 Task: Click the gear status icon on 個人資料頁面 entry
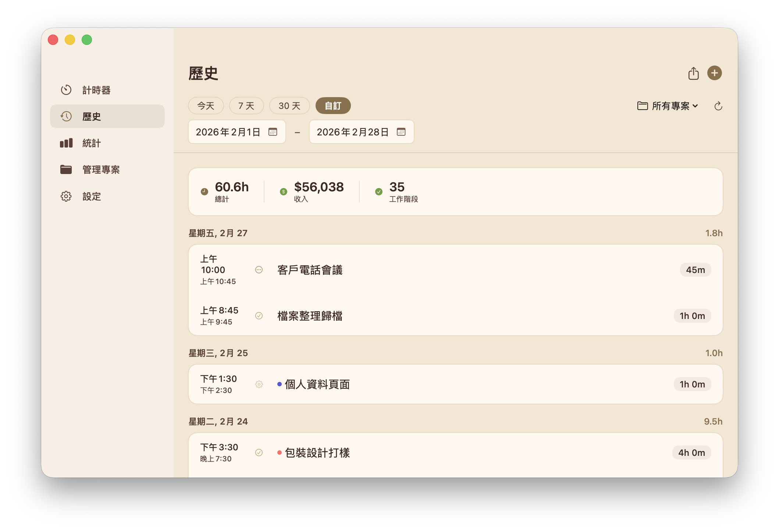(259, 384)
